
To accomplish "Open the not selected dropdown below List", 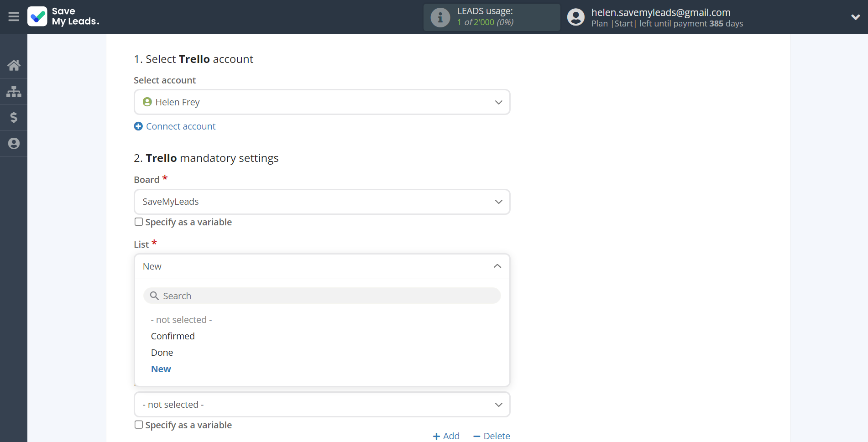I will pyautogui.click(x=322, y=405).
